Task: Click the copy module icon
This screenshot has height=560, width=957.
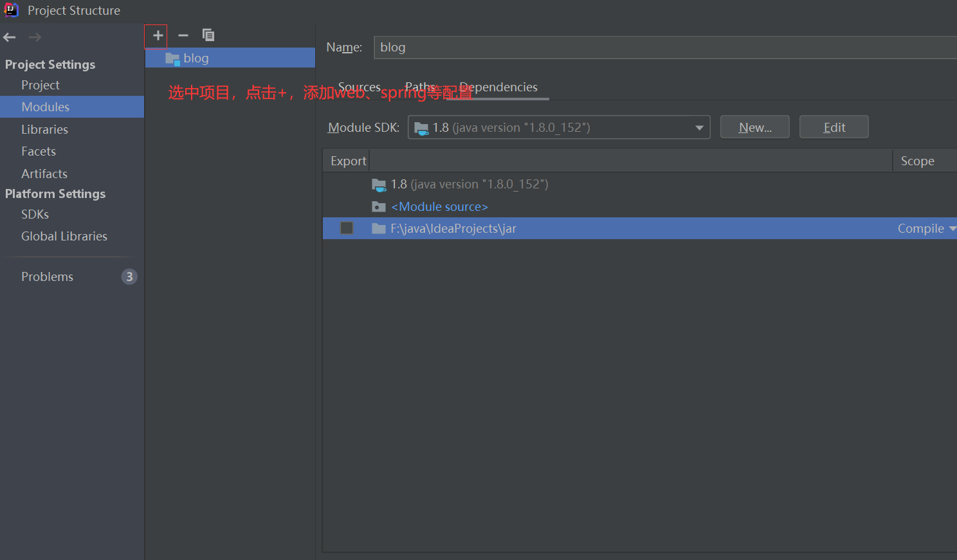Action: (208, 35)
